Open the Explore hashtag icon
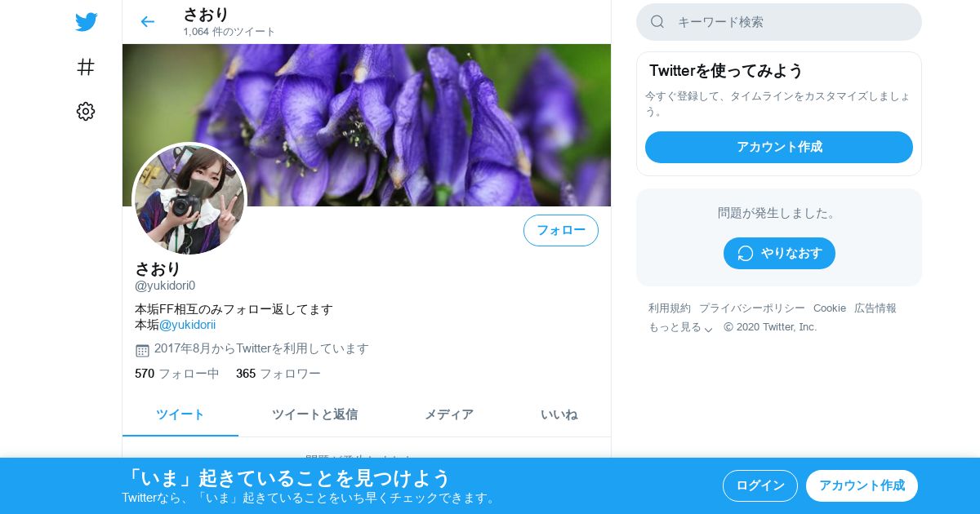This screenshot has height=514, width=980. [86, 67]
